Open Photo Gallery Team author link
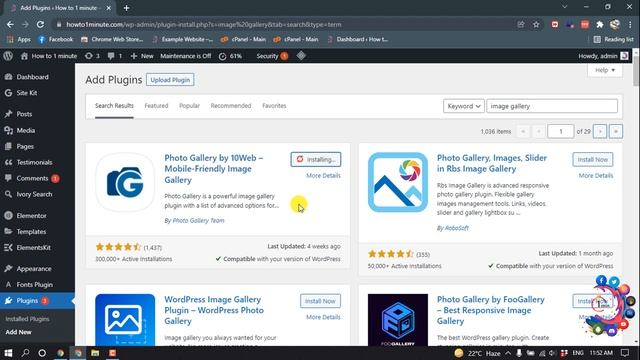The image size is (640, 360). pos(198,220)
